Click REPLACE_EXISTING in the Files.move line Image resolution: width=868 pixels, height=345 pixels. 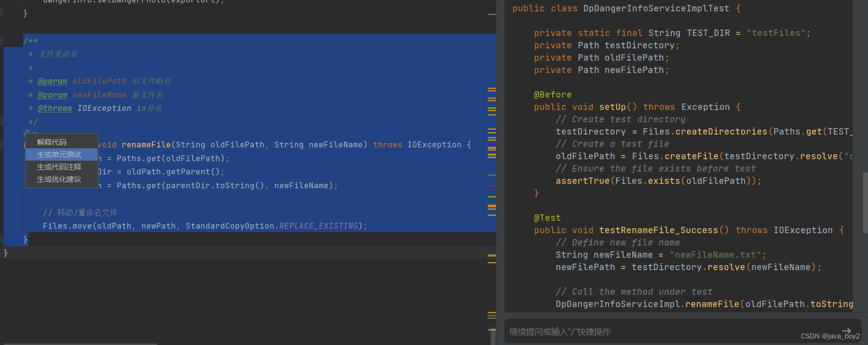[319, 226]
